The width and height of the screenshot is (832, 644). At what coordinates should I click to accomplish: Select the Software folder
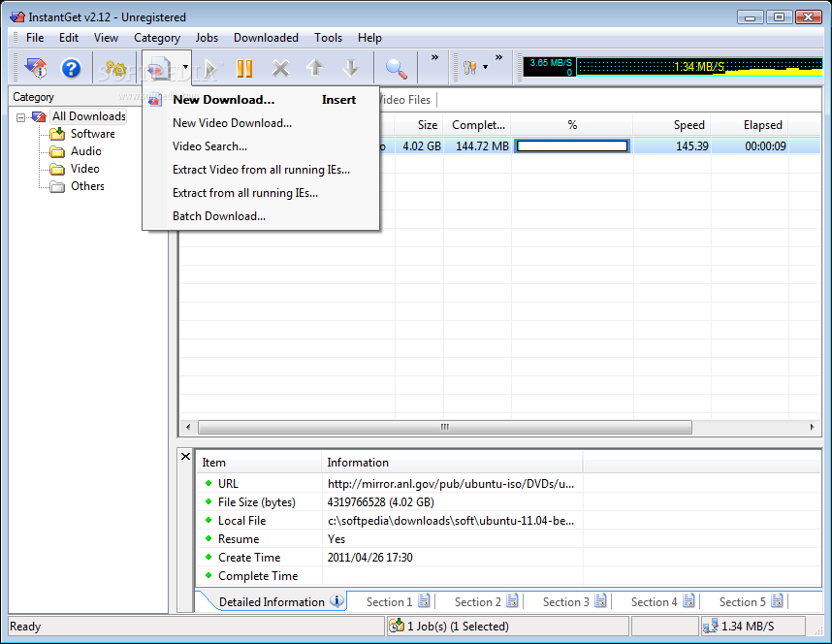tap(93, 134)
